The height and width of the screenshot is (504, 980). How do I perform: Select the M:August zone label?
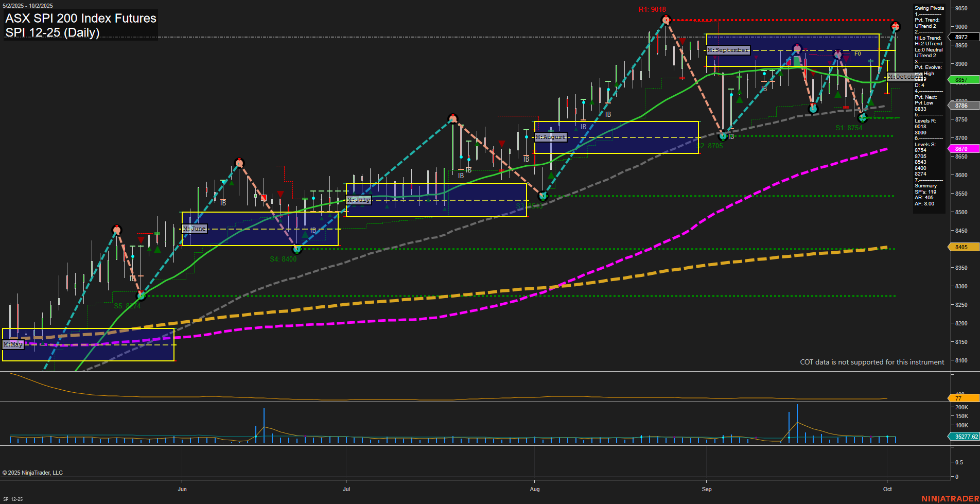click(x=550, y=137)
